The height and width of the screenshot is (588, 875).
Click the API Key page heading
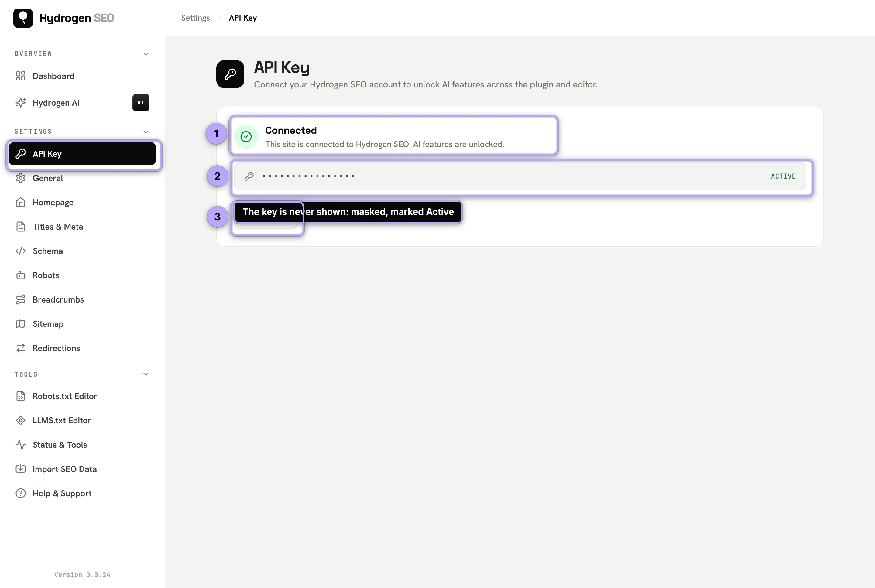point(282,68)
